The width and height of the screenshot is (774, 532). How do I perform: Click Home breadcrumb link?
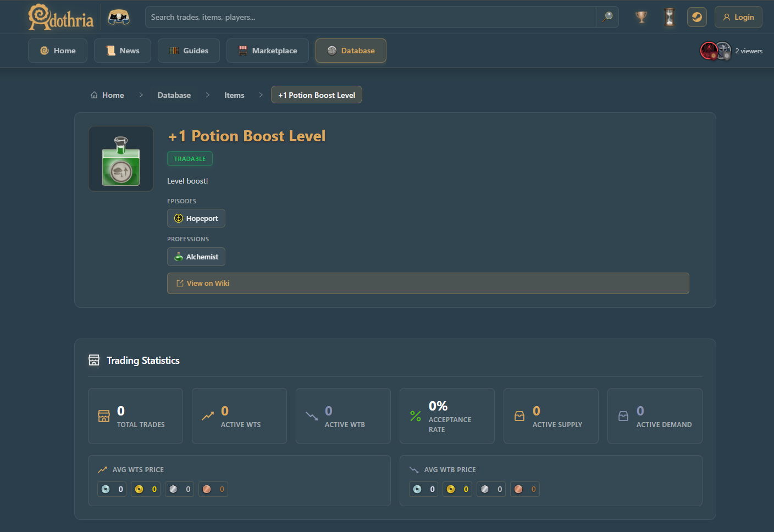pos(107,95)
